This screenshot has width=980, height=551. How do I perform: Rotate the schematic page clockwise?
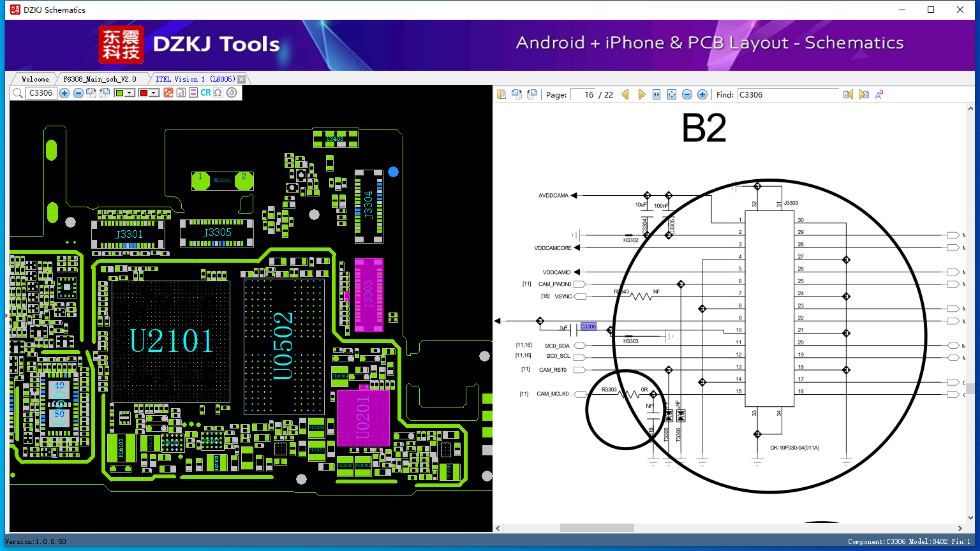pos(517,94)
